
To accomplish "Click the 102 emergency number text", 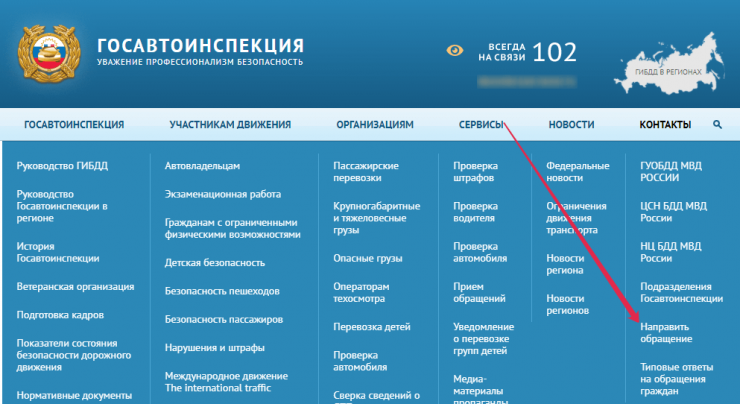I will click(555, 52).
